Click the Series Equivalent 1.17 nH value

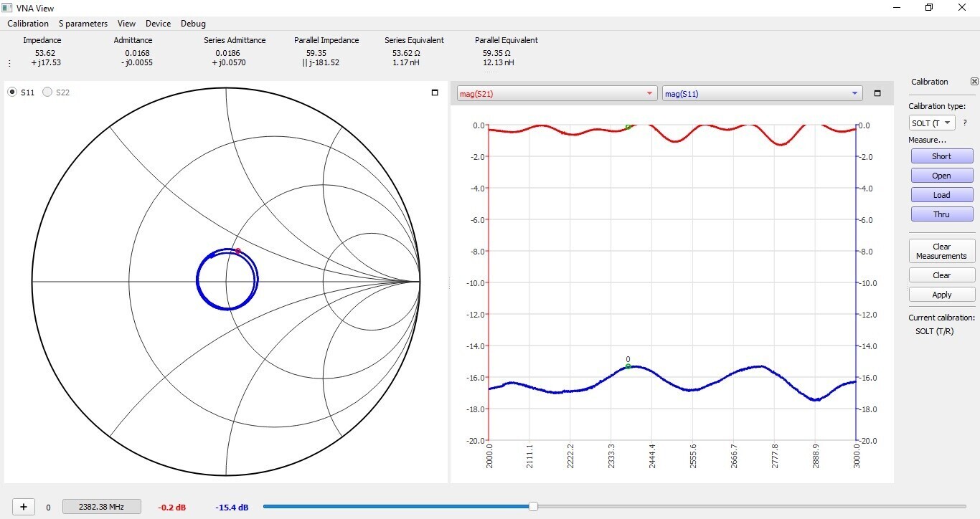pos(406,62)
